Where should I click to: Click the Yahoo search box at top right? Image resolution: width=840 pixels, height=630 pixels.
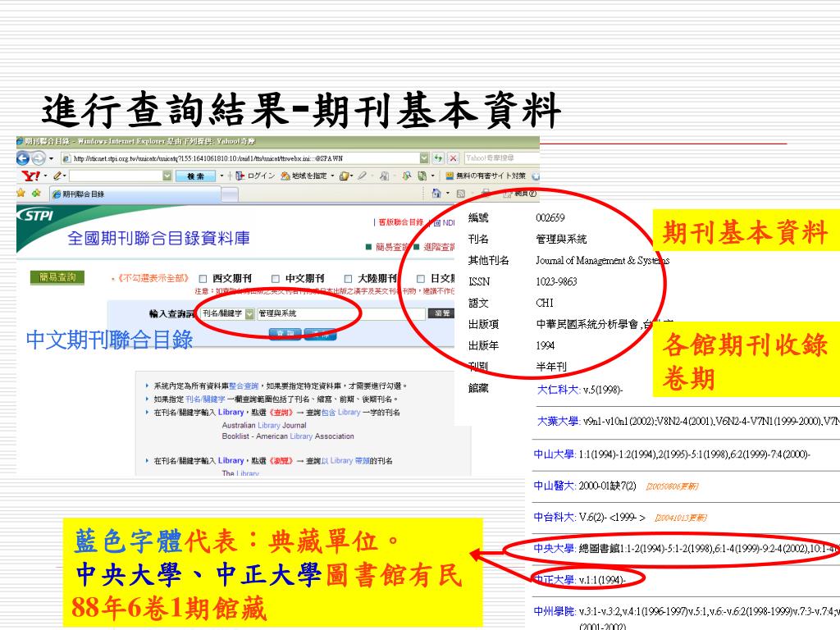tap(501, 158)
